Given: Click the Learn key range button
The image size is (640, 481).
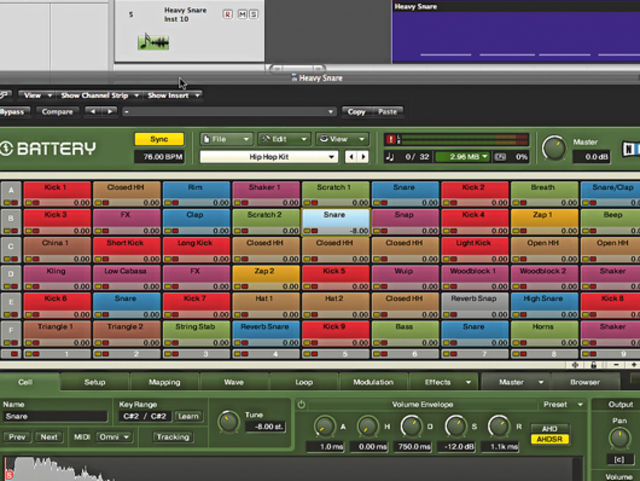Looking at the screenshot, I should [x=188, y=416].
